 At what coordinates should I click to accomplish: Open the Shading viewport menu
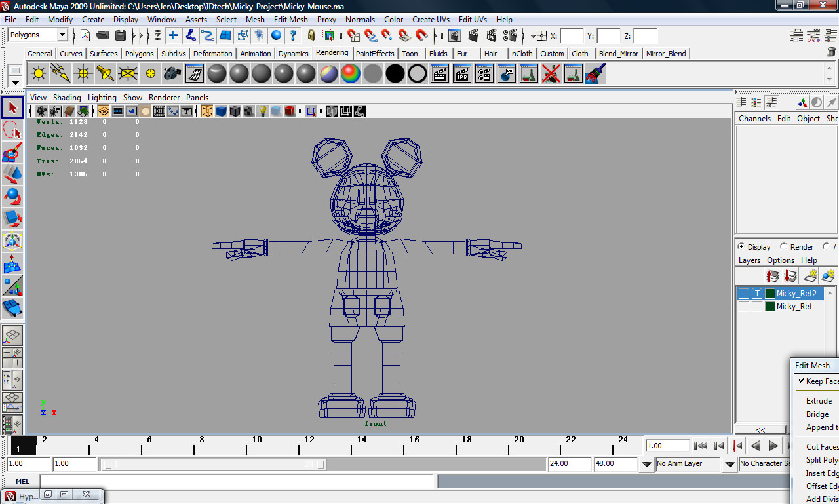(67, 97)
